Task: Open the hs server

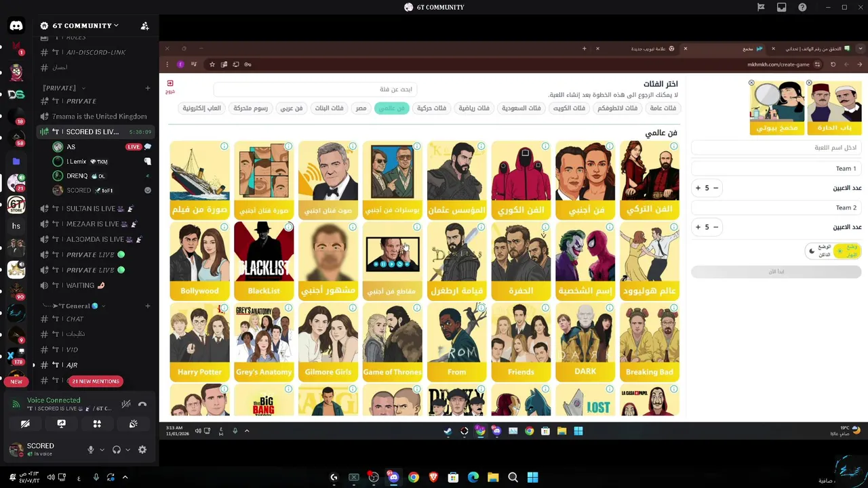Action: (x=16, y=226)
